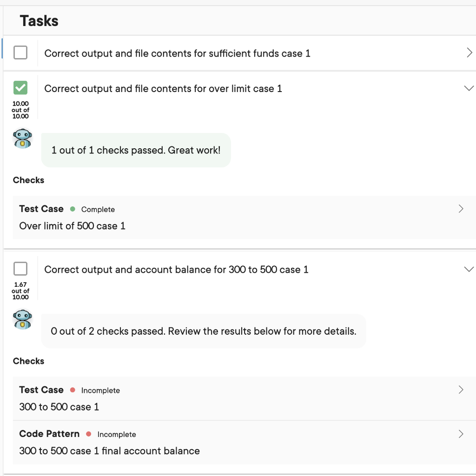Open the Code Pattern check details arrow

(461, 434)
